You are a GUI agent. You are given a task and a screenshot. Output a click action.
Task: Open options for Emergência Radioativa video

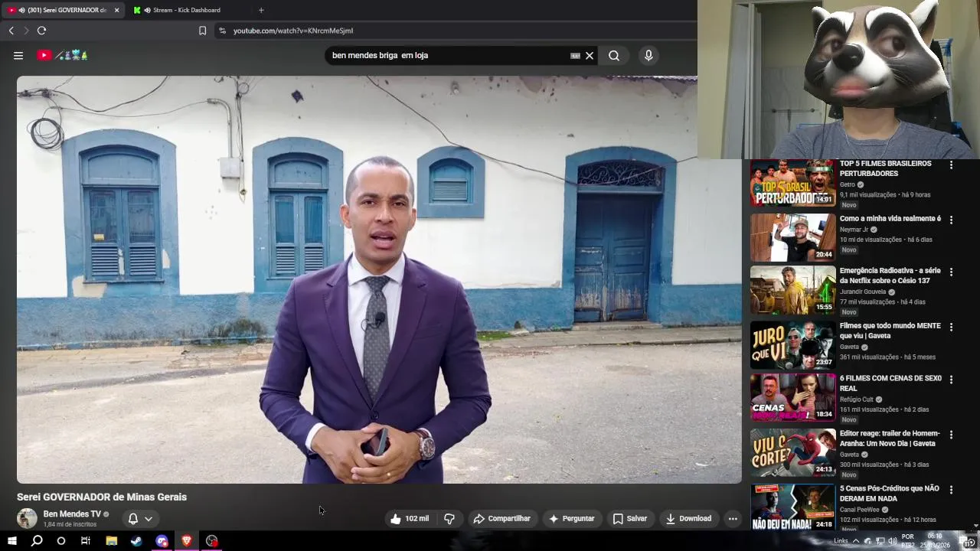951,272
